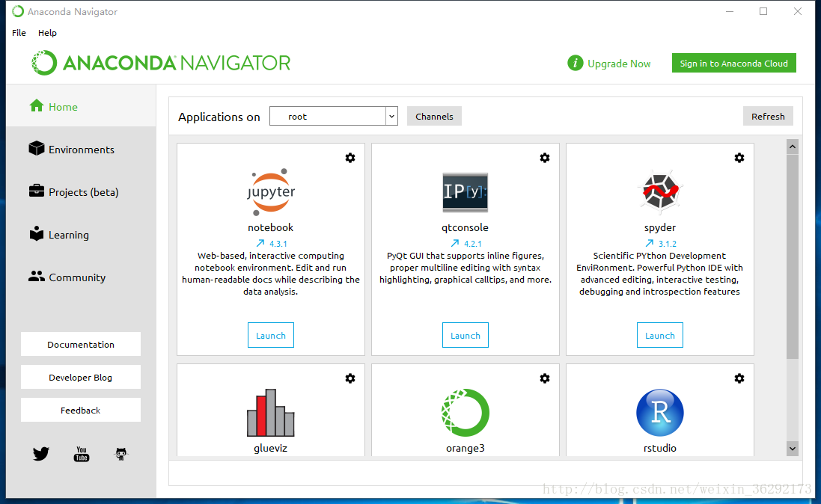This screenshot has height=504, width=821.
Task: Click the orange3 green ring logo
Action: [x=465, y=413]
